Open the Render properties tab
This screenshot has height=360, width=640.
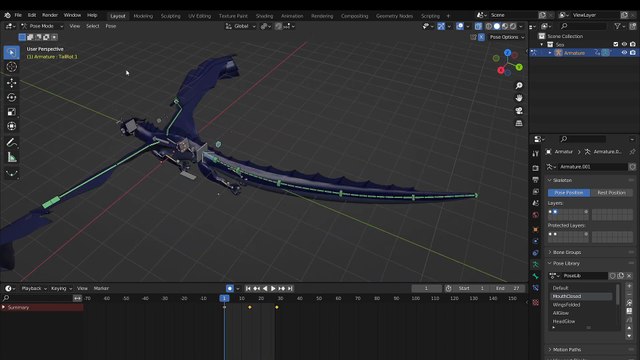[x=536, y=168]
